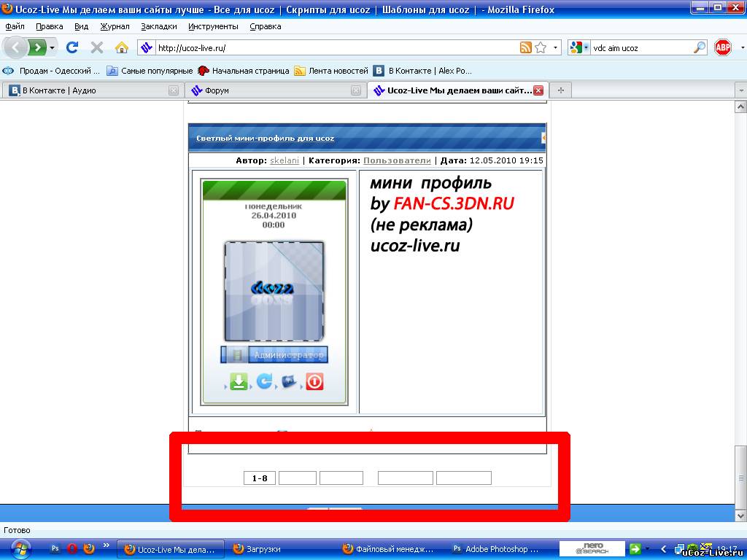Viewport: 747px width, 560px height.
Task: Open the 'Самые популярные' bookmark folder
Action: (x=150, y=71)
